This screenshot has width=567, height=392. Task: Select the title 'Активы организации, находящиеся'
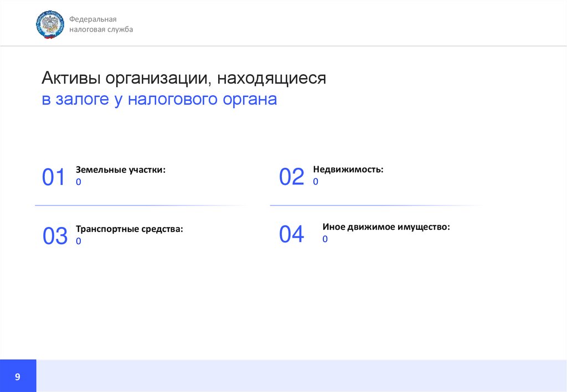[184, 78]
